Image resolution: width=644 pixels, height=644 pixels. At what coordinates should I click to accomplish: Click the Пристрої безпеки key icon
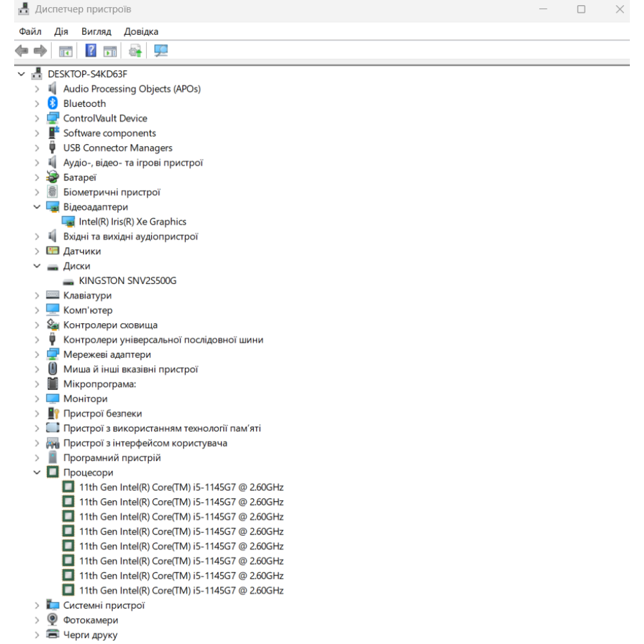(53, 413)
